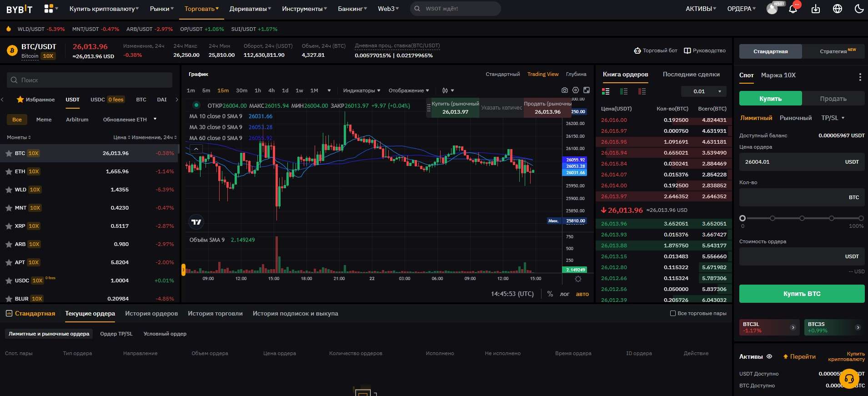Toggle auto scale (авто) on chart

point(582,294)
